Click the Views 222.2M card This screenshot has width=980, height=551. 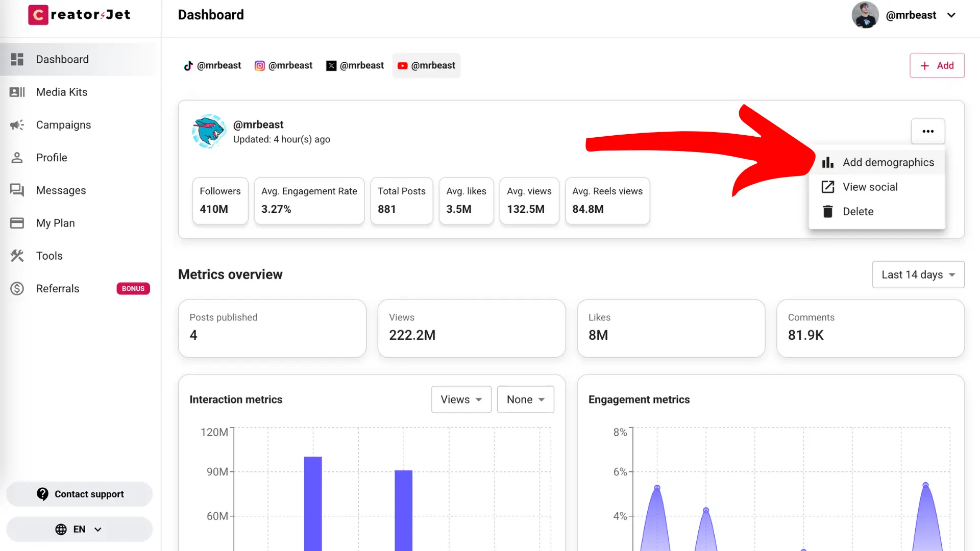(x=472, y=328)
